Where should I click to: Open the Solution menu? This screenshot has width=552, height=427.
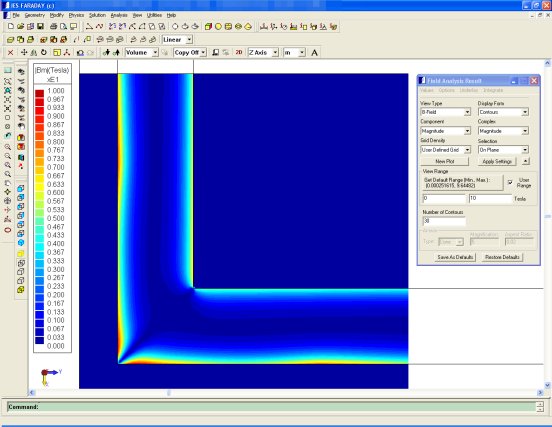[97, 15]
